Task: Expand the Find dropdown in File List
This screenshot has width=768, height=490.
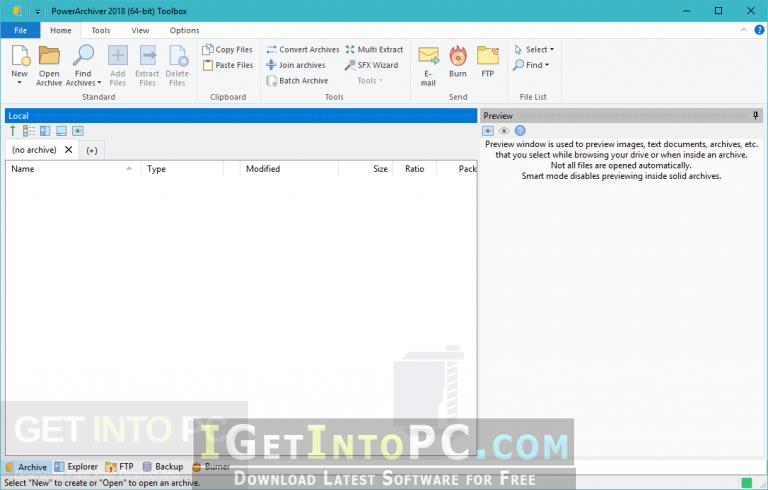Action: pos(531,65)
